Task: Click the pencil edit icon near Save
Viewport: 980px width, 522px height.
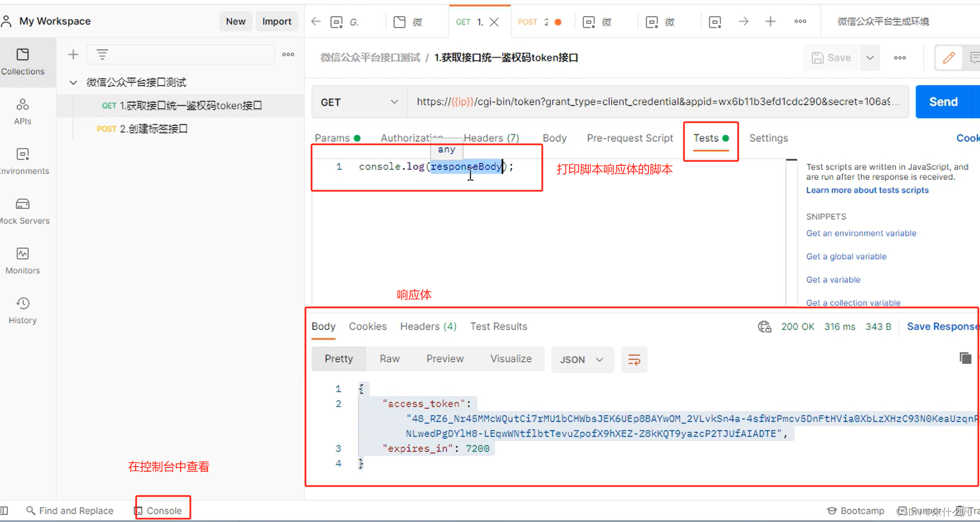Action: coord(948,58)
